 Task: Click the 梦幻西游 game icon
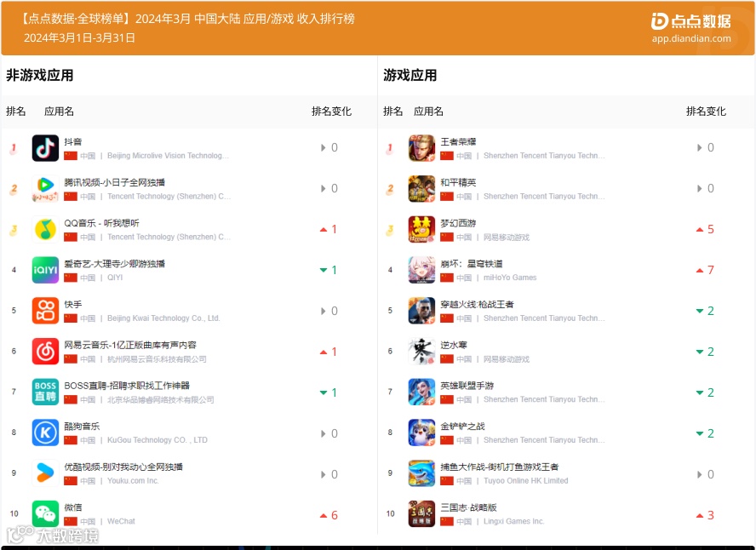pos(421,229)
